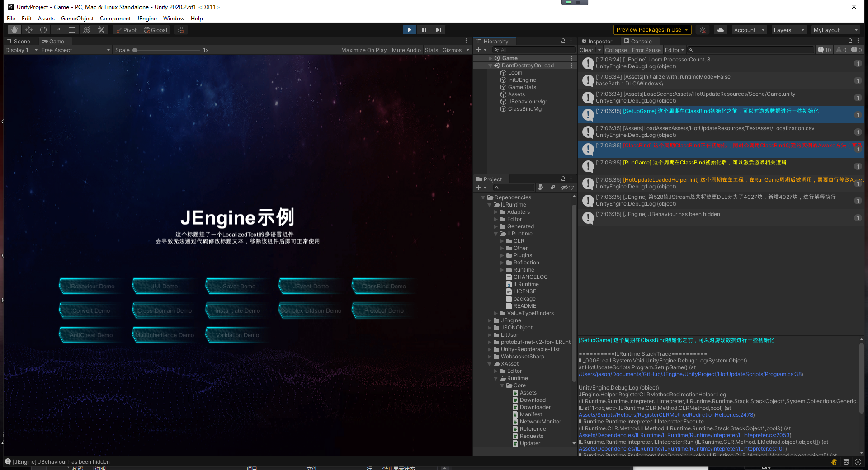Open the Program.cs link in the stack trace
868x470 pixels.
(690, 374)
